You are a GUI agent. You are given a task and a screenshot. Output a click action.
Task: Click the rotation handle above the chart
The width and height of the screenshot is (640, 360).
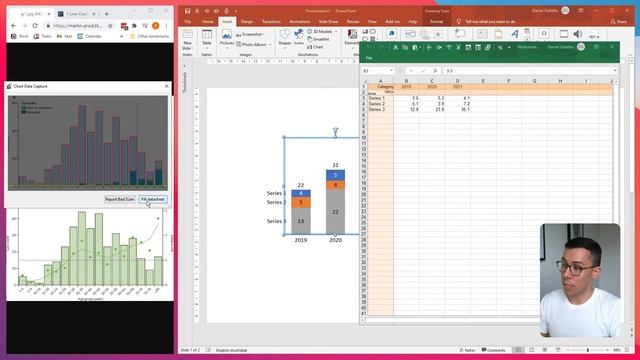(x=335, y=131)
